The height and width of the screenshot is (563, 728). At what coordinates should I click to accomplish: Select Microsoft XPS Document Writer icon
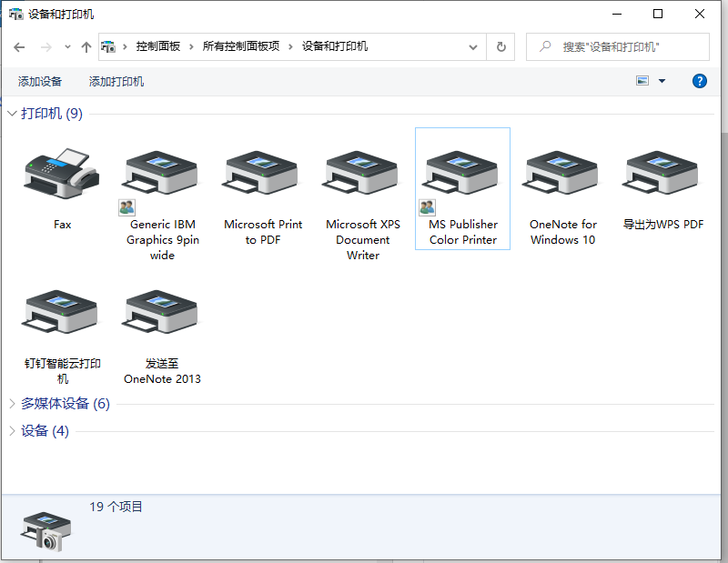362,173
